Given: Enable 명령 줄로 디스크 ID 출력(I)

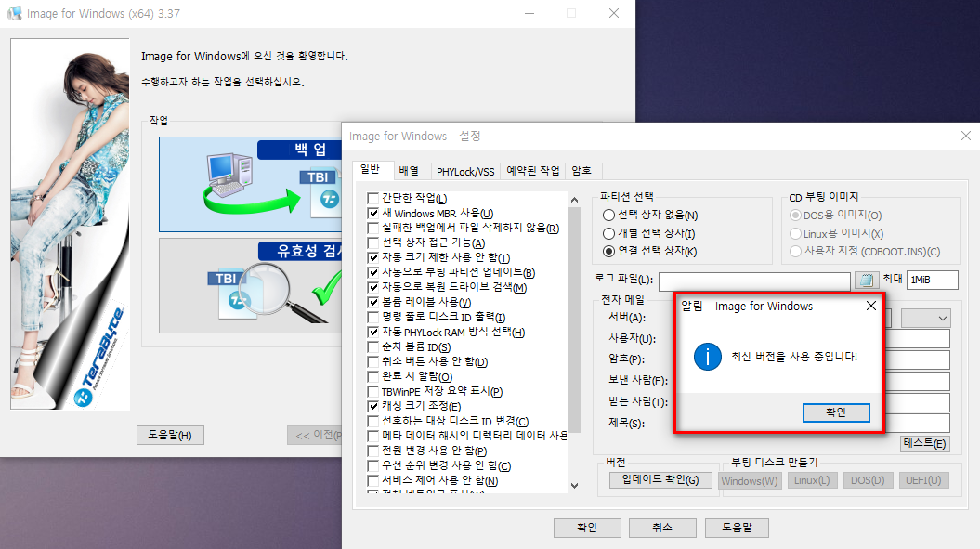Looking at the screenshot, I should [373, 317].
